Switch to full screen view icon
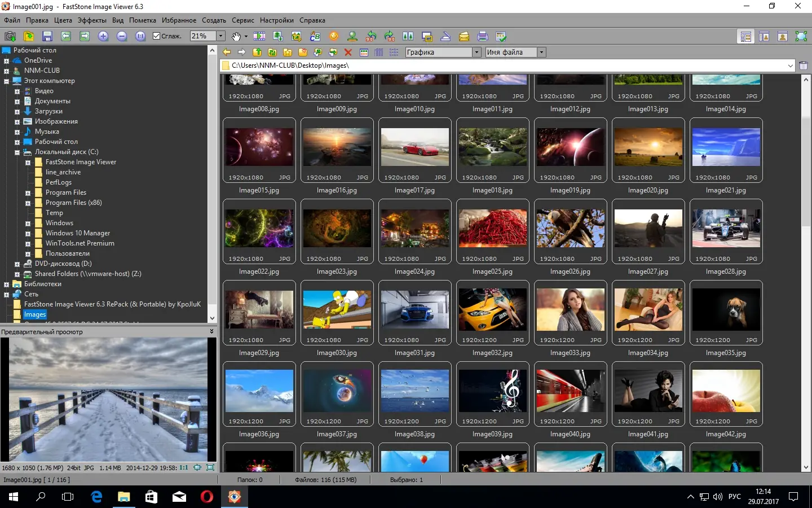The height and width of the screenshot is (508, 812). click(x=801, y=36)
